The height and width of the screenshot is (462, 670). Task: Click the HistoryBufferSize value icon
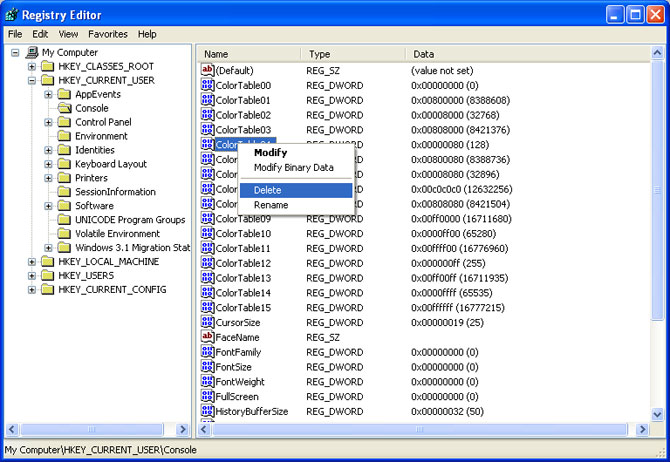click(208, 412)
